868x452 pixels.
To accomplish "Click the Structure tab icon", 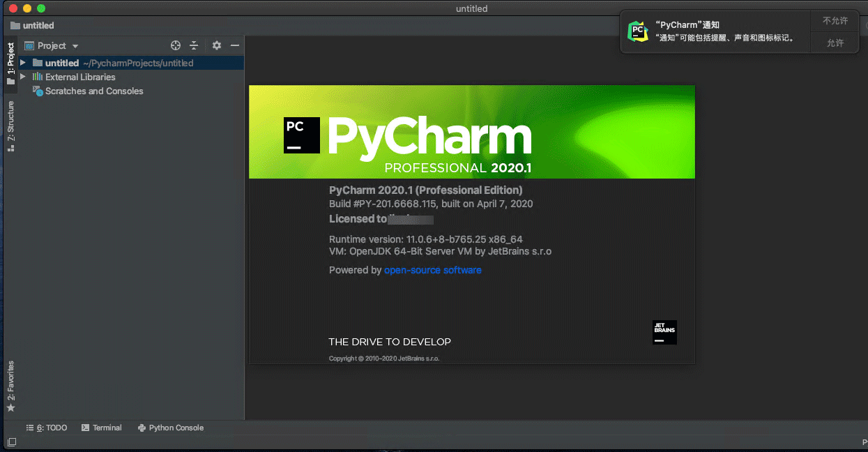I will [x=10, y=149].
